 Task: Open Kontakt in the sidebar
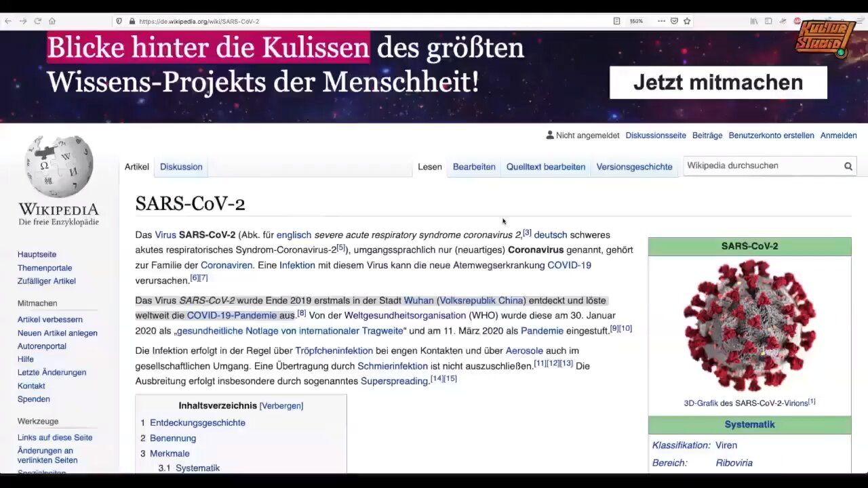click(x=31, y=386)
